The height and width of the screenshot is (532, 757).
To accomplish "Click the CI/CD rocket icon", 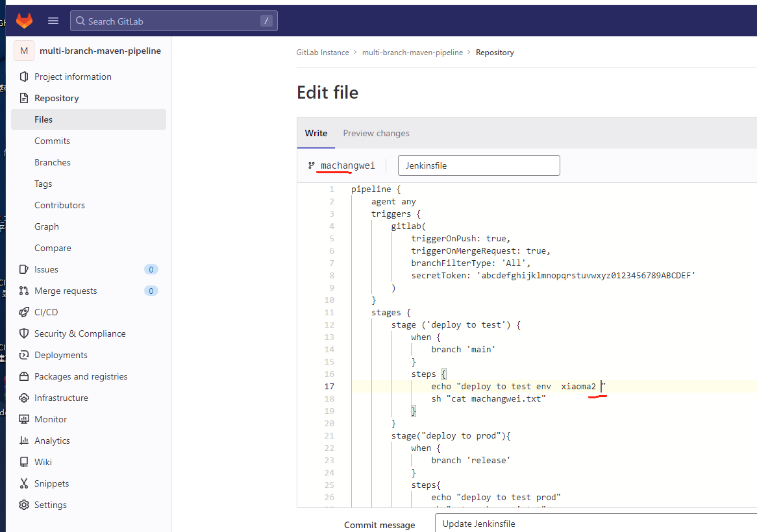I will (23, 312).
